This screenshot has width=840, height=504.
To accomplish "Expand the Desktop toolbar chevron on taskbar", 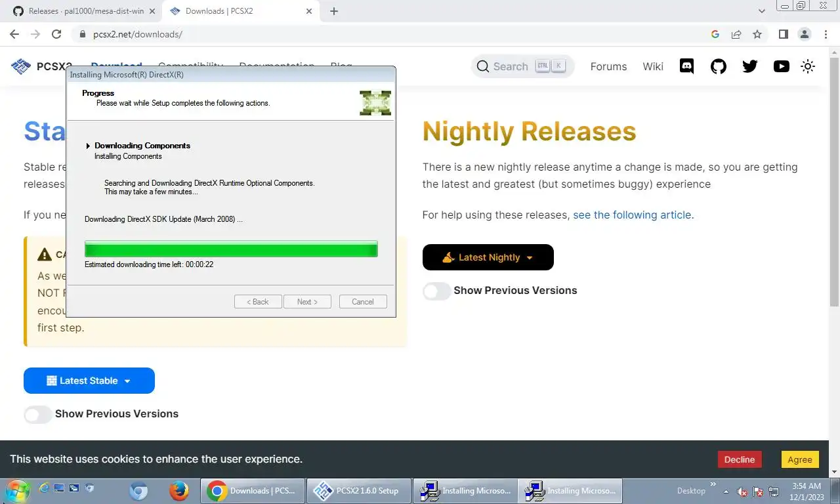I will coord(713,484).
